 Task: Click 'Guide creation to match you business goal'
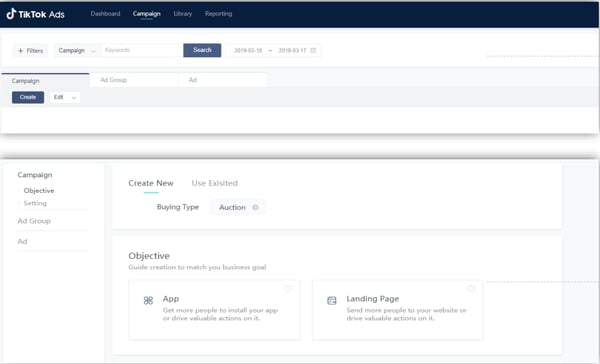point(197,267)
